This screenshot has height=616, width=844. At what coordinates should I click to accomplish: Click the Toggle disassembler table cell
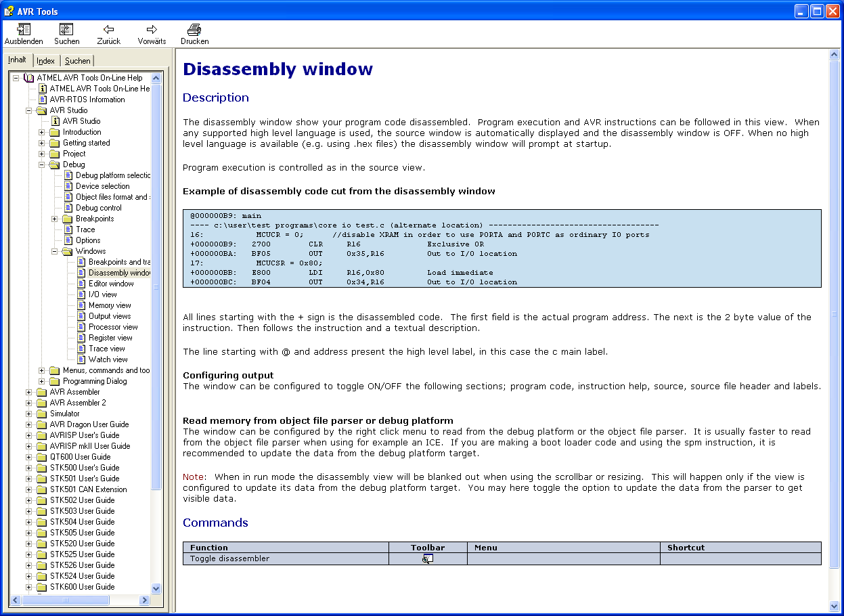pyautogui.click(x=286, y=559)
